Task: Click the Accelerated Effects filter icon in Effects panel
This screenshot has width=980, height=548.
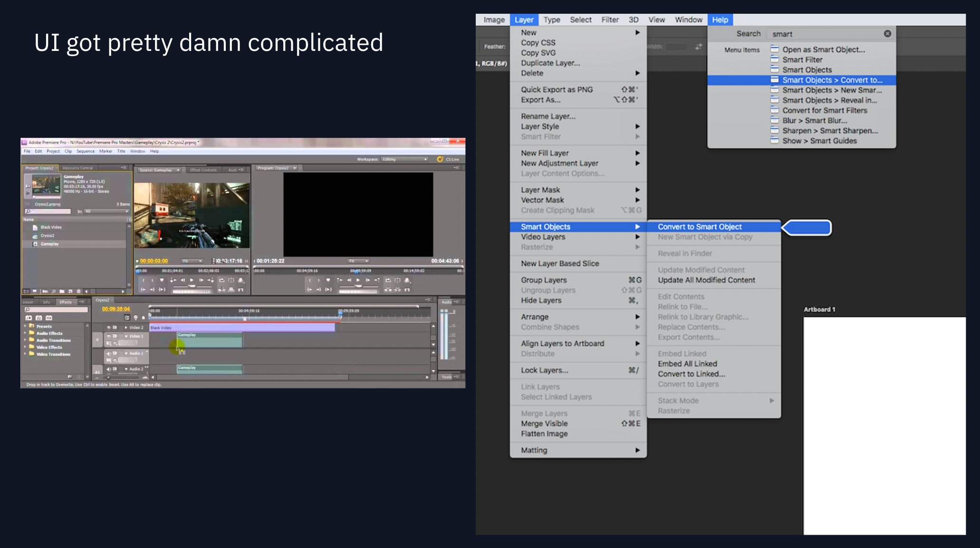Action: tap(29, 318)
